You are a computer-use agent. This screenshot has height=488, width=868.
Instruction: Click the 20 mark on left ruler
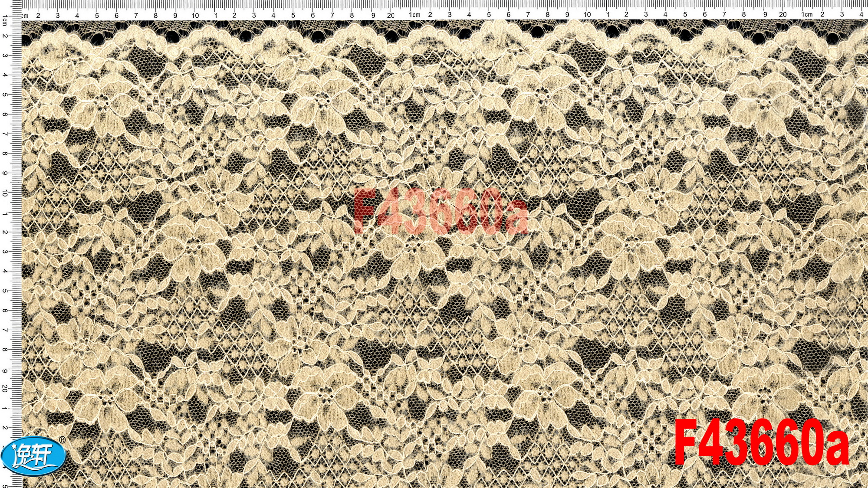[x=5, y=388]
